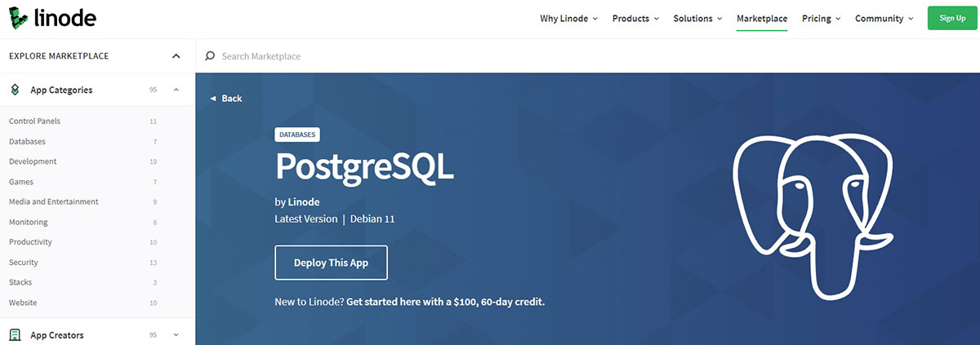Open the Pricing dropdown menu
This screenshot has height=345, width=980.
(821, 19)
